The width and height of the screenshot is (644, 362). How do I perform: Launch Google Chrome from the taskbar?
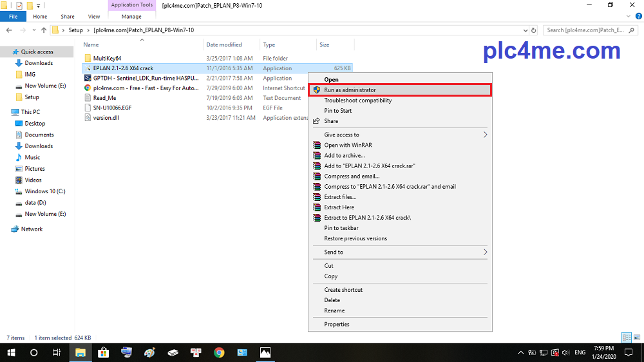coord(219,352)
